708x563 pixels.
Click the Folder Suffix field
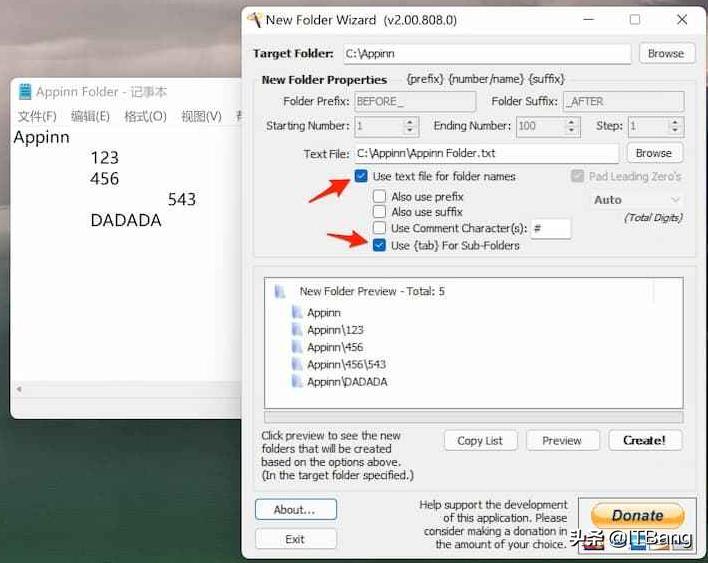pos(624,102)
